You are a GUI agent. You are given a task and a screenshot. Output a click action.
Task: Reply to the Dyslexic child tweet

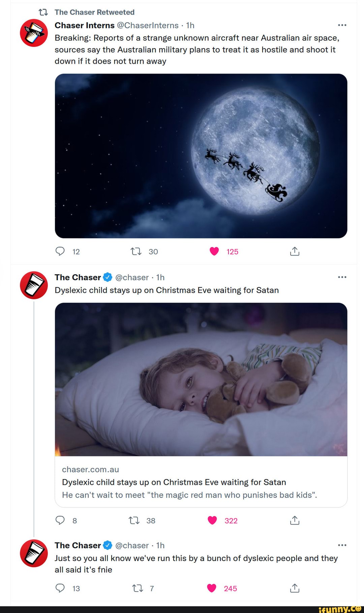click(60, 520)
